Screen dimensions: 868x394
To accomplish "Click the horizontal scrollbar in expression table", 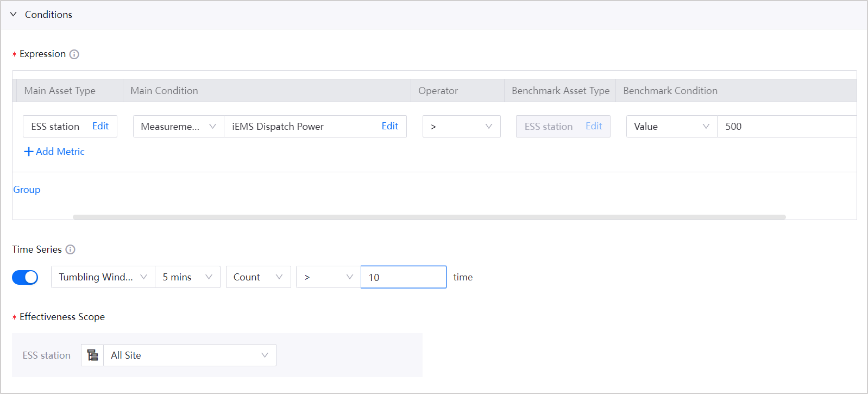I will click(429, 217).
